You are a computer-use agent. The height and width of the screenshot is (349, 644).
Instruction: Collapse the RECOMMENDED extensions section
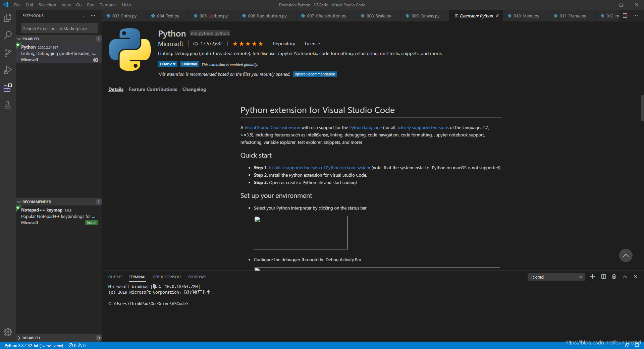[19, 202]
